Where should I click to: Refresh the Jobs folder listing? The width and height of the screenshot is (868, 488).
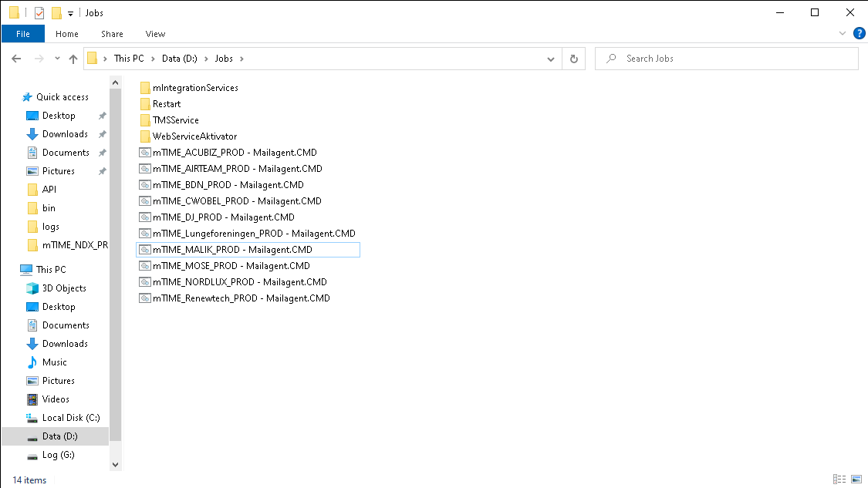pyautogui.click(x=573, y=59)
